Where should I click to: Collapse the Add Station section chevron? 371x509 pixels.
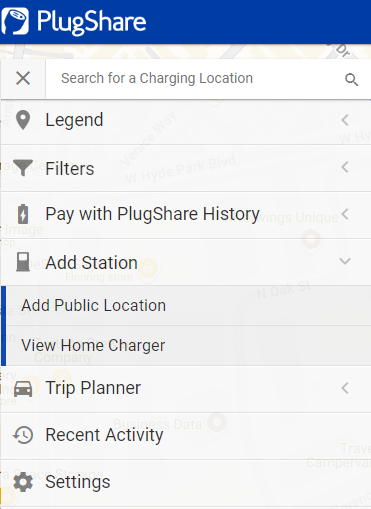(345, 261)
